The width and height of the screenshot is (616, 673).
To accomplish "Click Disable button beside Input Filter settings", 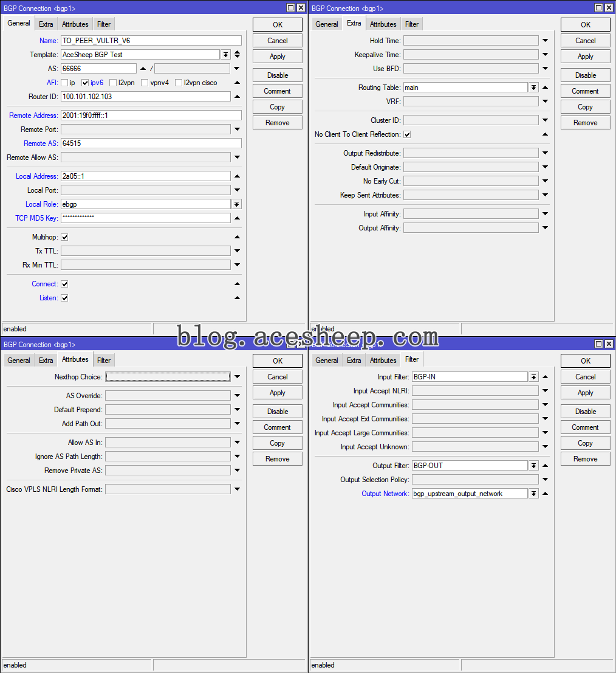I will (585, 412).
